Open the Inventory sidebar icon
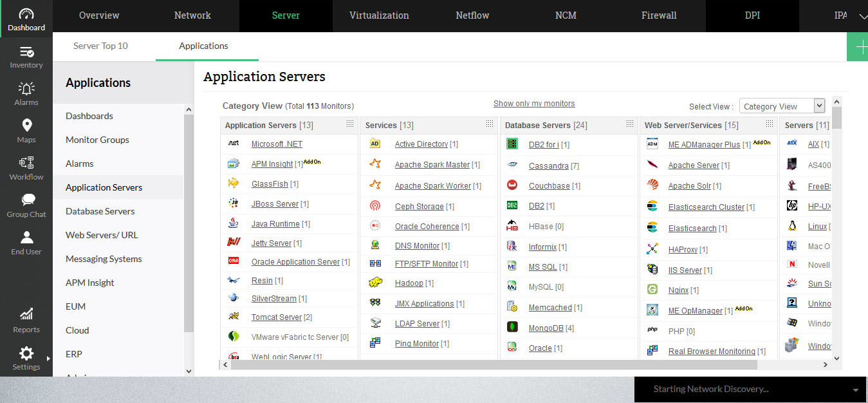 [x=26, y=52]
